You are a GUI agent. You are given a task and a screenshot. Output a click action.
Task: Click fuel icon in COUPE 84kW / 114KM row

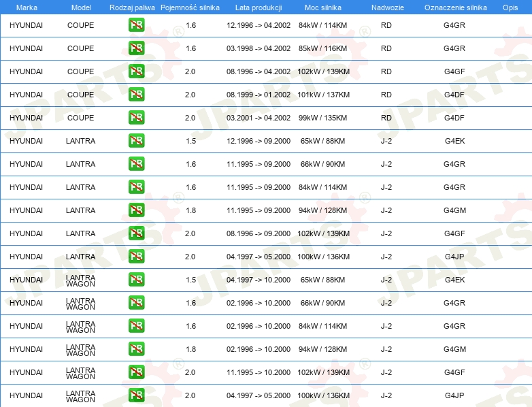[136, 25]
